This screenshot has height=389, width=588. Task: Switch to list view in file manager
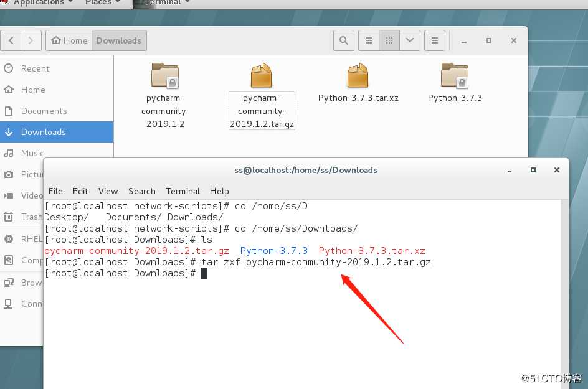click(369, 40)
